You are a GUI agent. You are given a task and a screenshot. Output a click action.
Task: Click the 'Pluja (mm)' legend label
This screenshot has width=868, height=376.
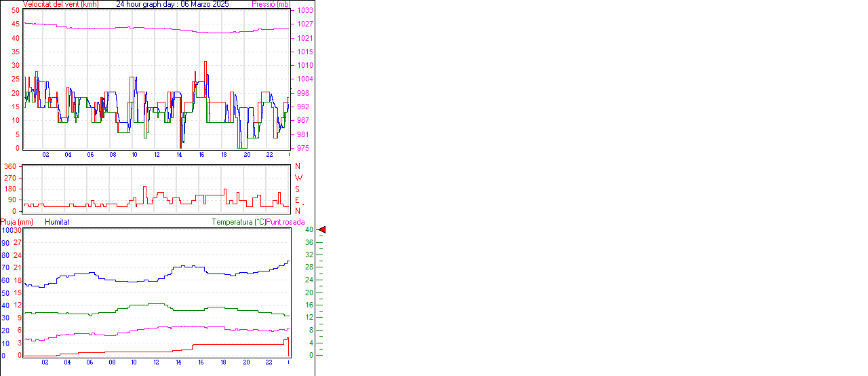point(17,222)
